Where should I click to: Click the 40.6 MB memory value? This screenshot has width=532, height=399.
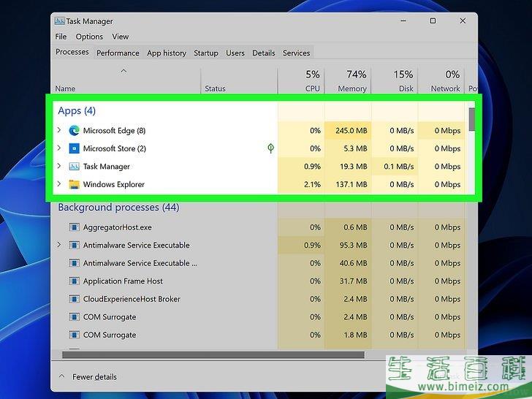click(x=354, y=263)
